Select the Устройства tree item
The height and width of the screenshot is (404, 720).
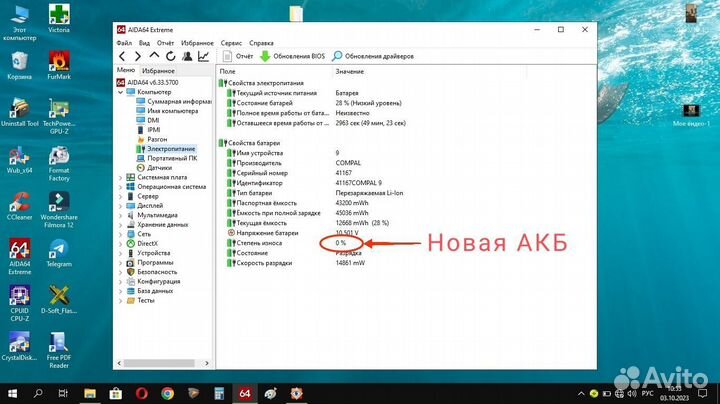pos(148,253)
